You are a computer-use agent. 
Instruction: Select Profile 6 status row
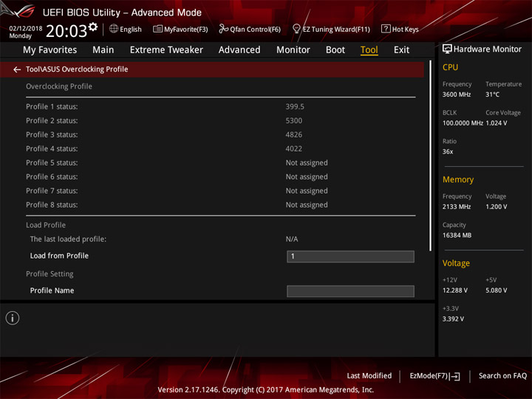click(220, 177)
